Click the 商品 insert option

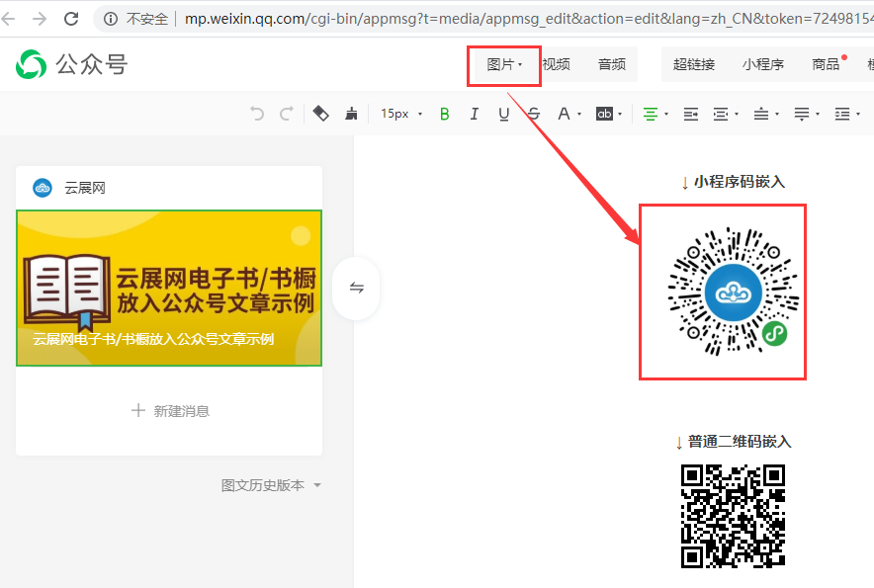(x=826, y=64)
